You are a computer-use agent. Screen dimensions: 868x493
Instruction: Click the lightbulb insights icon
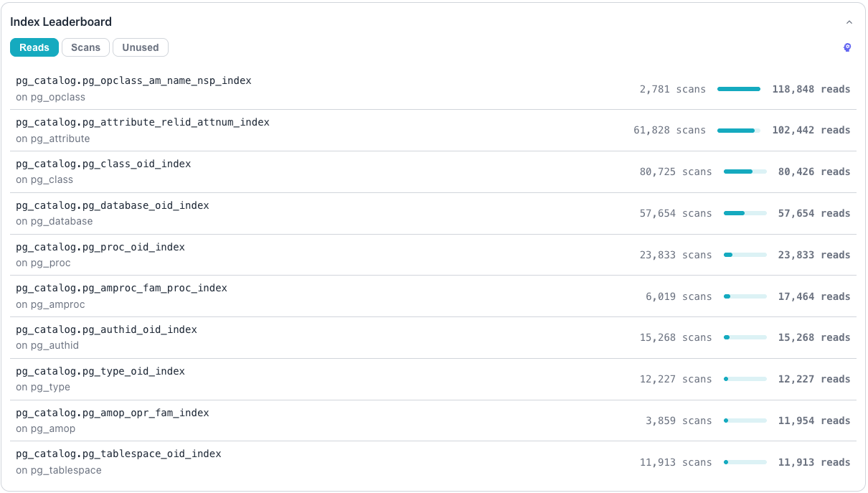click(847, 47)
